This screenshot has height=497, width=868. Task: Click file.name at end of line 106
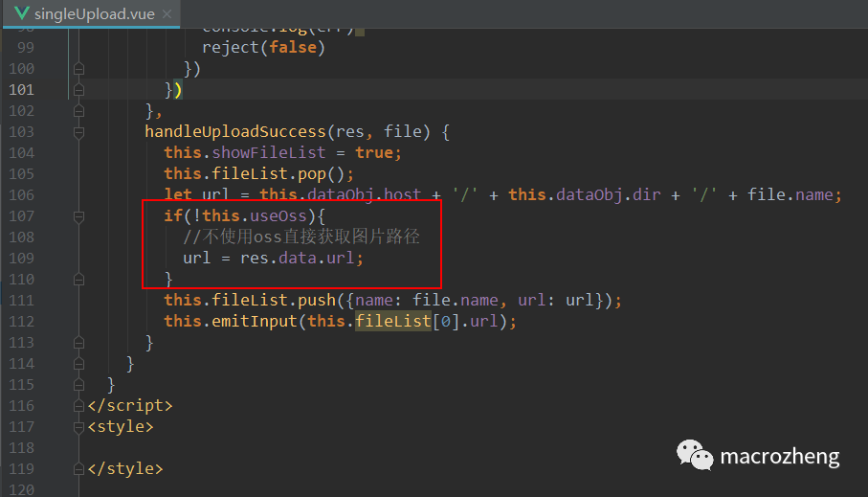[790, 195]
